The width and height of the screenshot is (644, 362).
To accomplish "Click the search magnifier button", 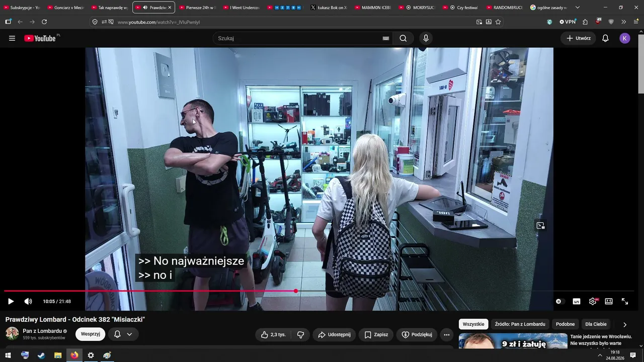I will (x=403, y=38).
